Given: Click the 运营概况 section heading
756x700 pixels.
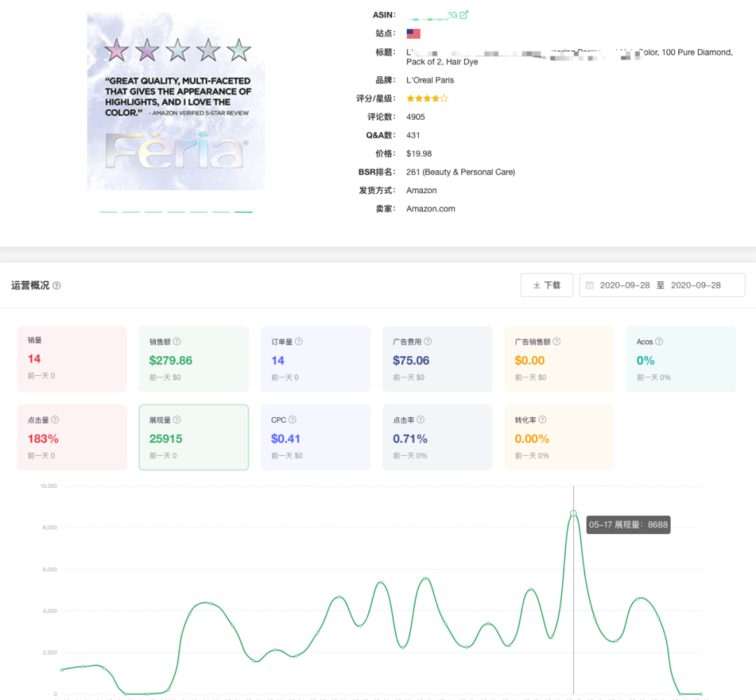Looking at the screenshot, I should (x=30, y=286).
